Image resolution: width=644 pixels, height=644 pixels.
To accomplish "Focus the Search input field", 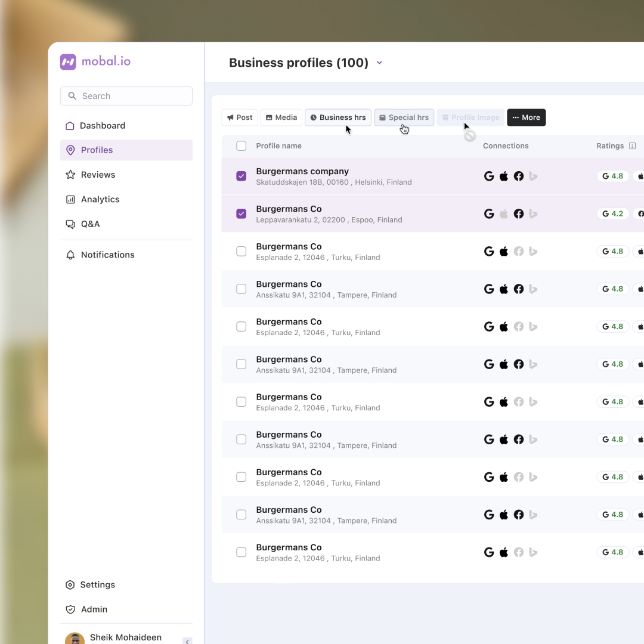I will click(126, 95).
